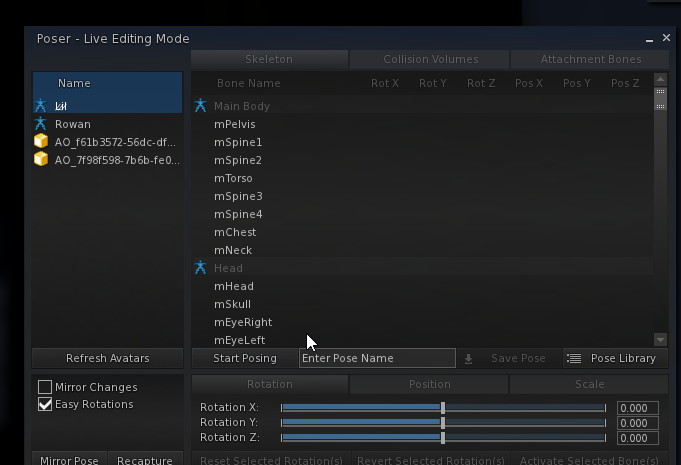Image resolution: width=681 pixels, height=465 pixels.
Task: Select the mSpine2 bone
Action: [423, 160]
